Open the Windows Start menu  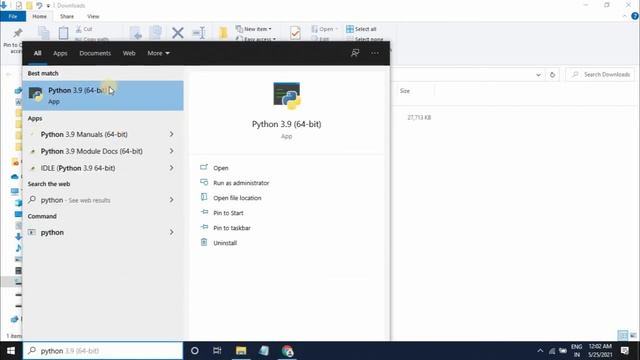pyautogui.click(x=11, y=351)
